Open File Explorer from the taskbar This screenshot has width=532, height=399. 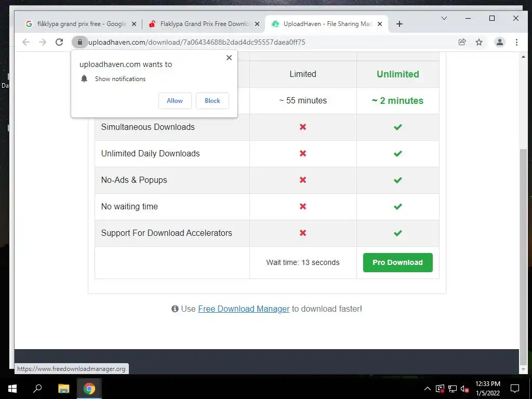click(x=63, y=389)
